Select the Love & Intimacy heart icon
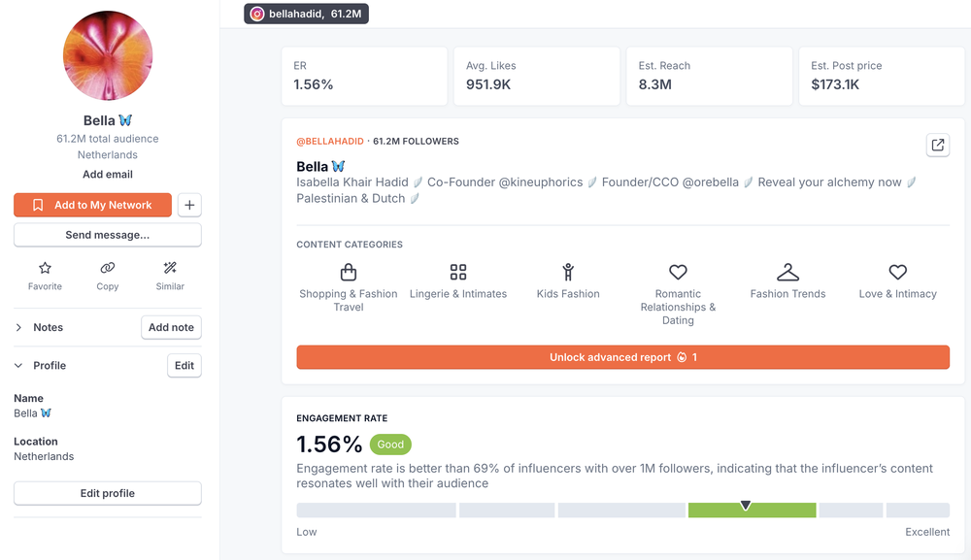 pyautogui.click(x=897, y=272)
